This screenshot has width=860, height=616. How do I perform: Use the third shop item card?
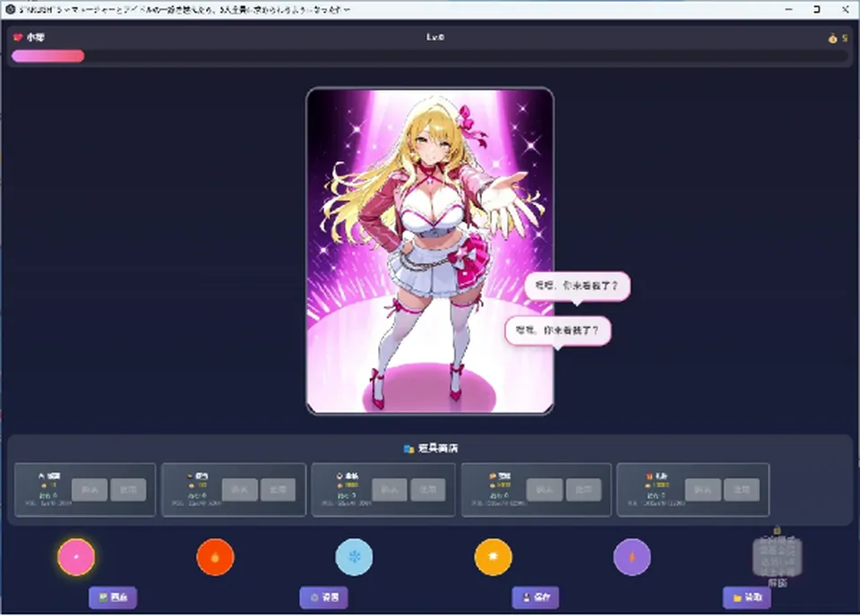428,490
